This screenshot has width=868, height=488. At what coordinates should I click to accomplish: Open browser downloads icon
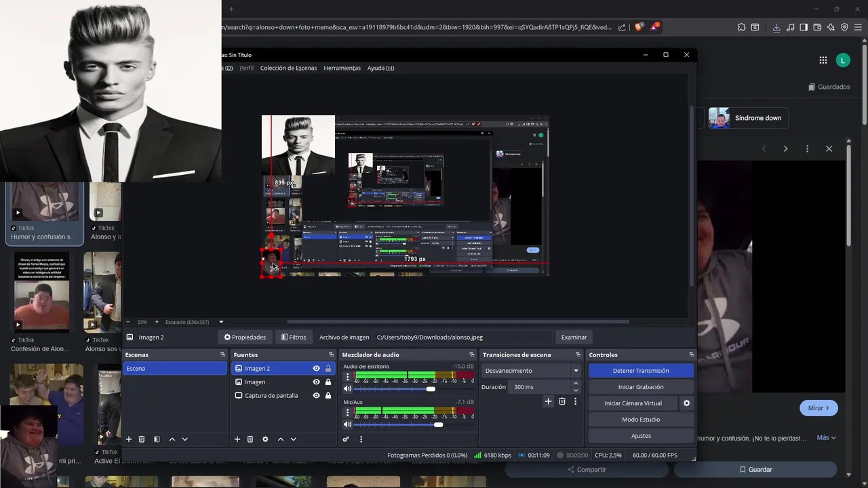coord(776,27)
